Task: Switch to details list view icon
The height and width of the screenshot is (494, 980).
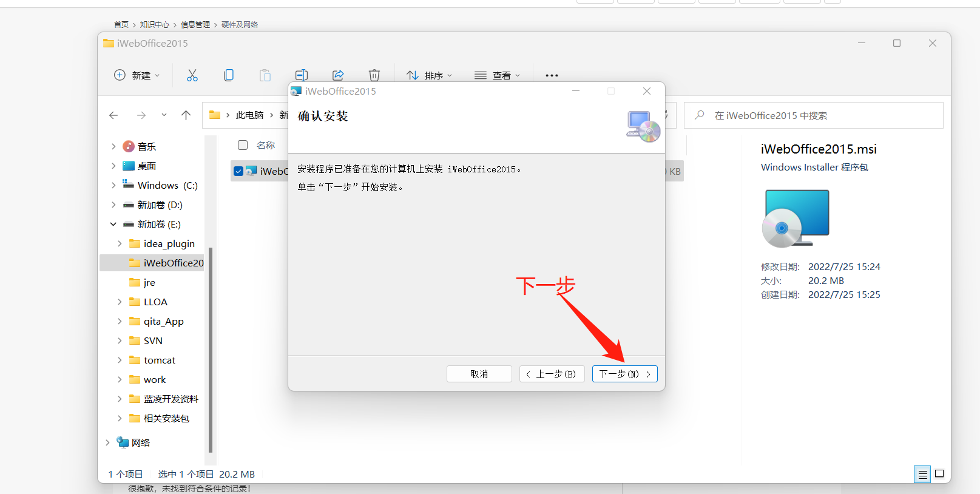Action: point(922,474)
